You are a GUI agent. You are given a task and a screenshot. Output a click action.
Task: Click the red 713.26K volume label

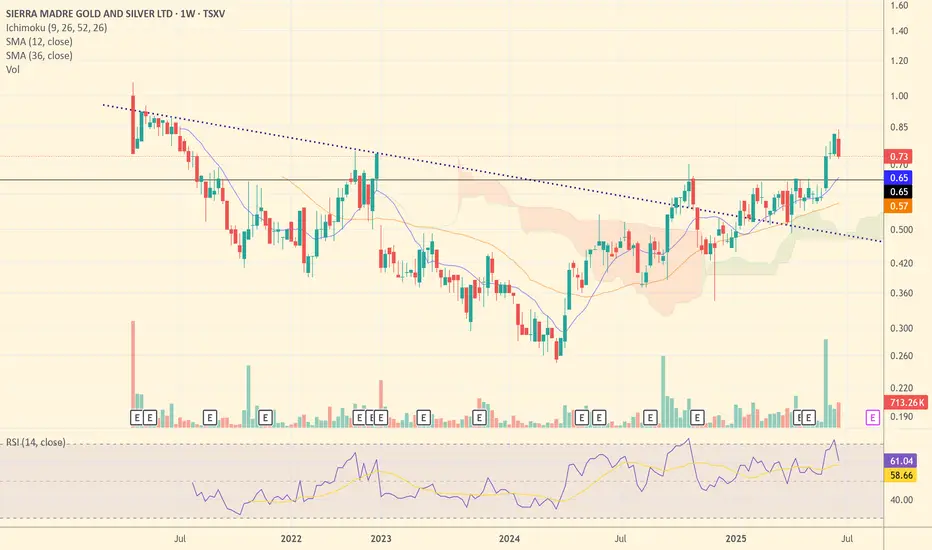click(x=906, y=403)
